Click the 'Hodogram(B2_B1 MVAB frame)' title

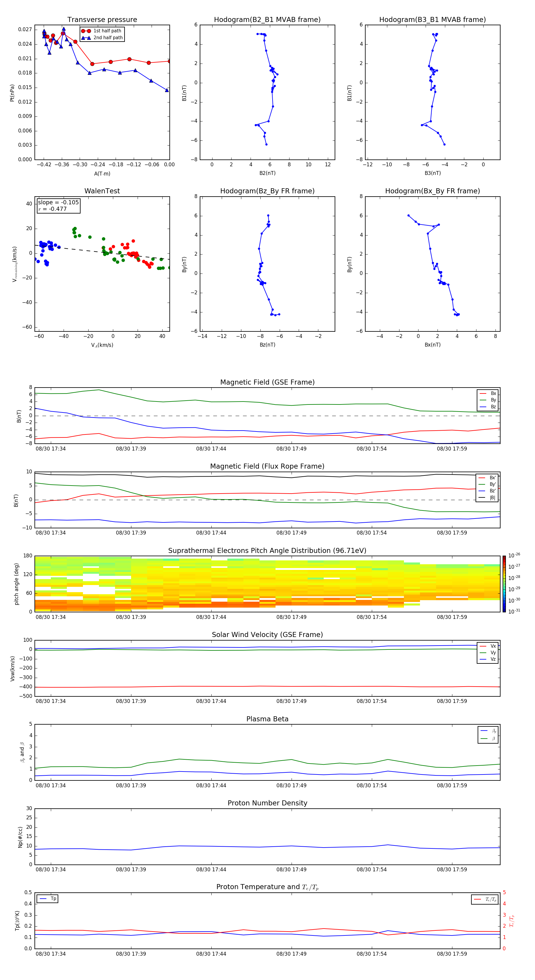[x=267, y=20]
